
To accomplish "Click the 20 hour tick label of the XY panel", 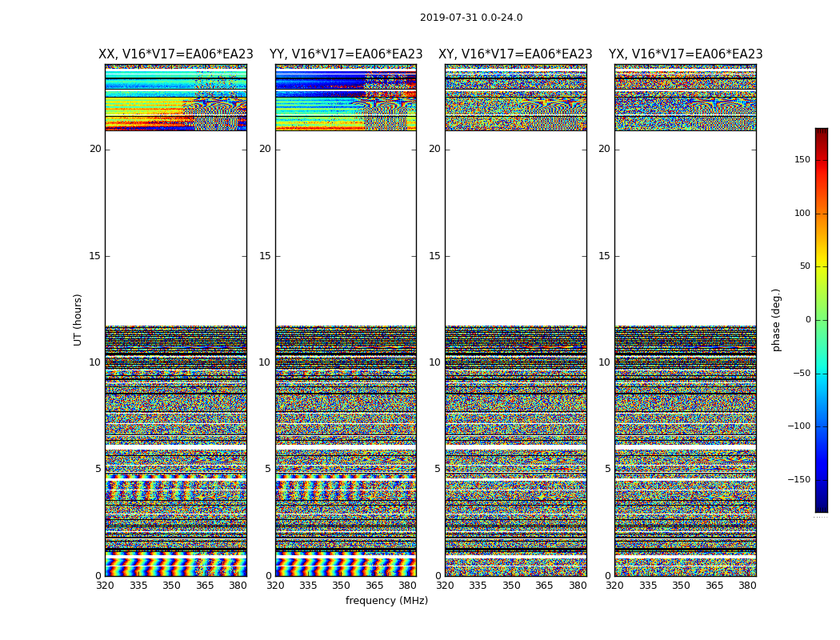I will [434, 149].
